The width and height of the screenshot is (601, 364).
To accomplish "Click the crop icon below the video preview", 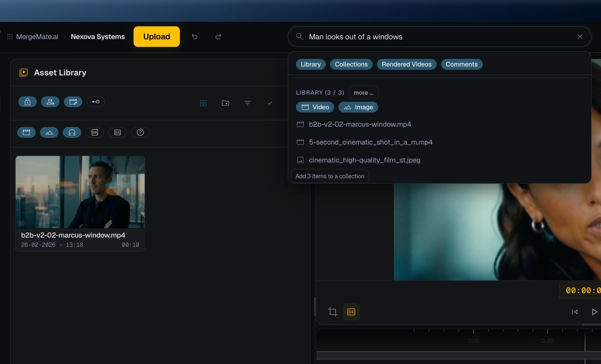I will (x=333, y=312).
